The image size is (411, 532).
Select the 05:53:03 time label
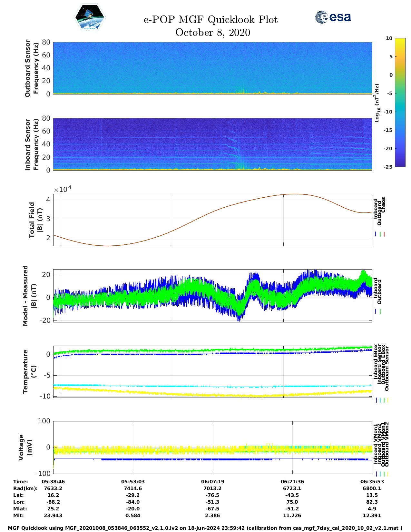pos(133,481)
